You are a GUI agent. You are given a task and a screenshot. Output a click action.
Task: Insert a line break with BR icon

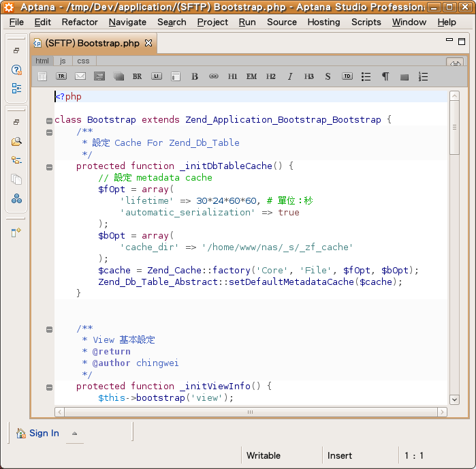click(138, 76)
